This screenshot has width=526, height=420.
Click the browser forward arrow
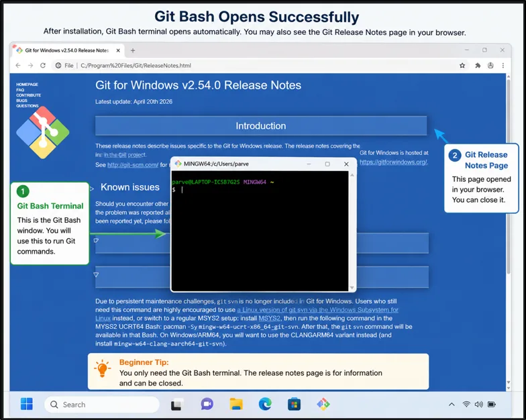point(31,66)
